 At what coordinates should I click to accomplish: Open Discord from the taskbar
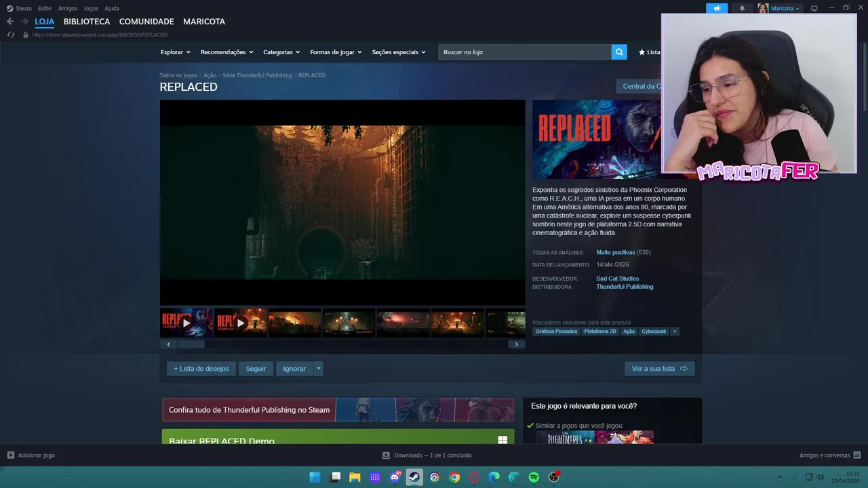click(395, 477)
